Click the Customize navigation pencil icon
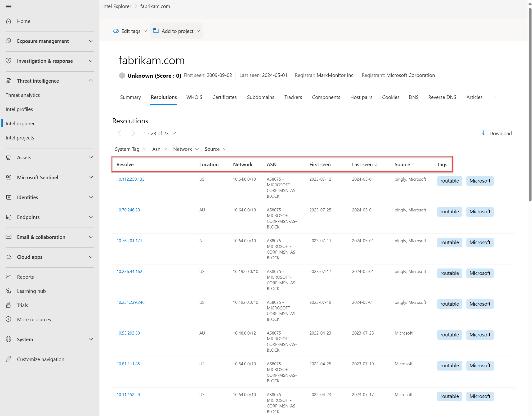Image resolution: width=532 pixels, height=416 pixels. pyautogui.click(x=9, y=359)
